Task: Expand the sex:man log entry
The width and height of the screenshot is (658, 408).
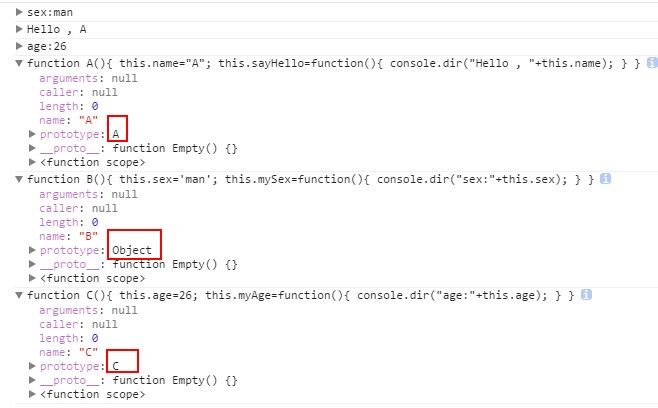Action: point(19,12)
